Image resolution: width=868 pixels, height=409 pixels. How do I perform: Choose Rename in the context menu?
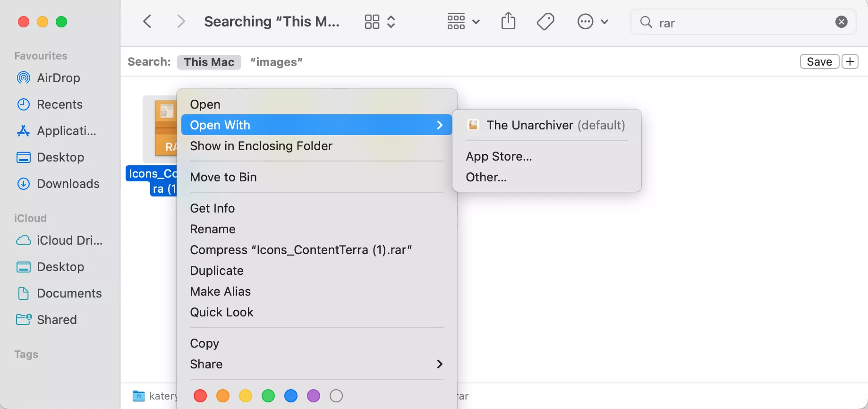click(x=316, y=229)
